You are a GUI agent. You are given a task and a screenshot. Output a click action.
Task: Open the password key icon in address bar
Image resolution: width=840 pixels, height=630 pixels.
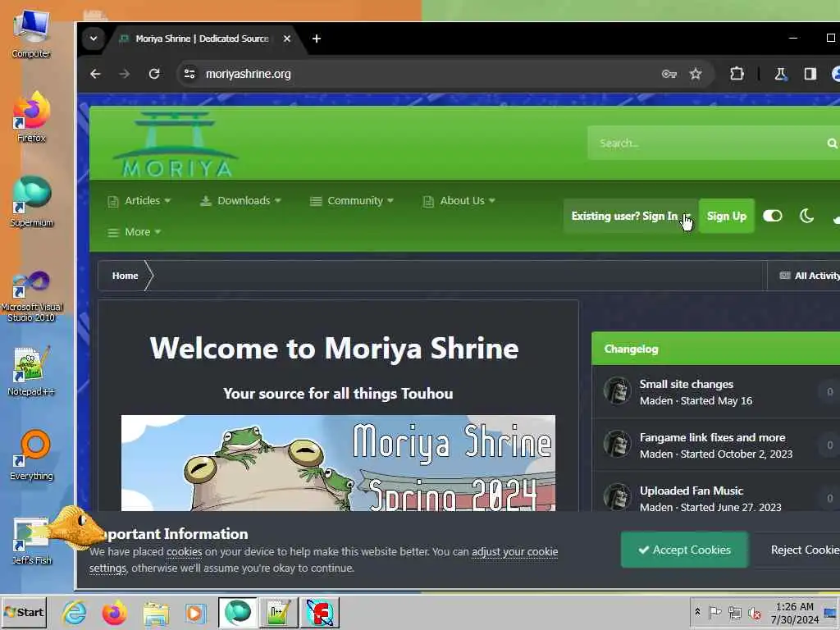coord(669,74)
